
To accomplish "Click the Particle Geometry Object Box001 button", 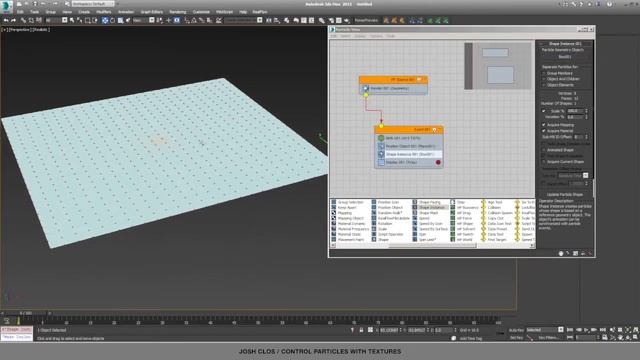I will [x=565, y=57].
